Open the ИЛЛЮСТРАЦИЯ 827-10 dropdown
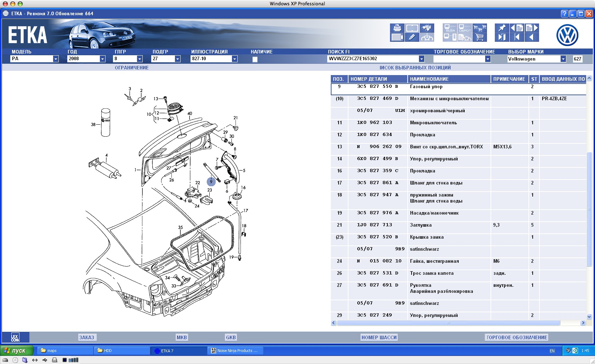 coord(234,59)
